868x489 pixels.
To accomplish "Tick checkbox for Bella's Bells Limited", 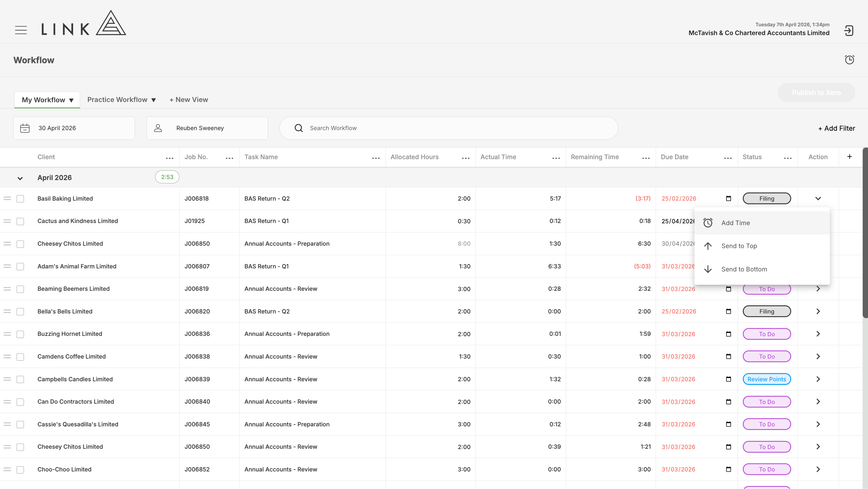I will tap(20, 312).
